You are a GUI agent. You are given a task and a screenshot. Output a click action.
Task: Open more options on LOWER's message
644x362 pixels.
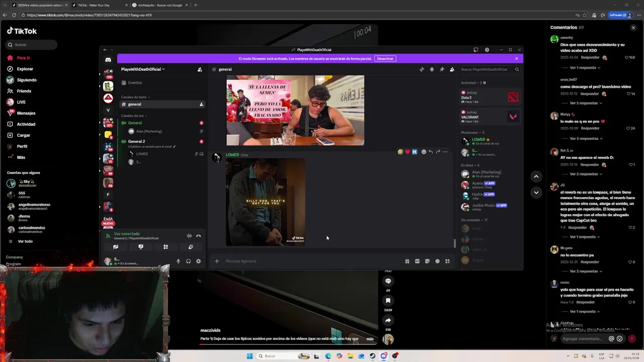(445, 152)
